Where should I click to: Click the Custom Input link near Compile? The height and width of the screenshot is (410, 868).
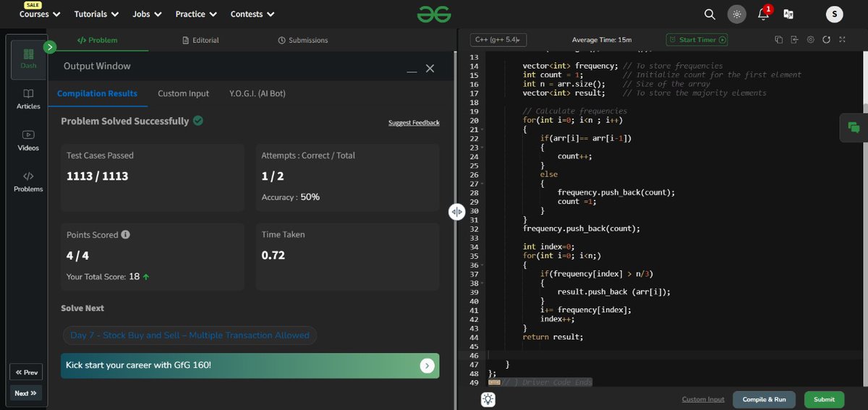coord(703,399)
